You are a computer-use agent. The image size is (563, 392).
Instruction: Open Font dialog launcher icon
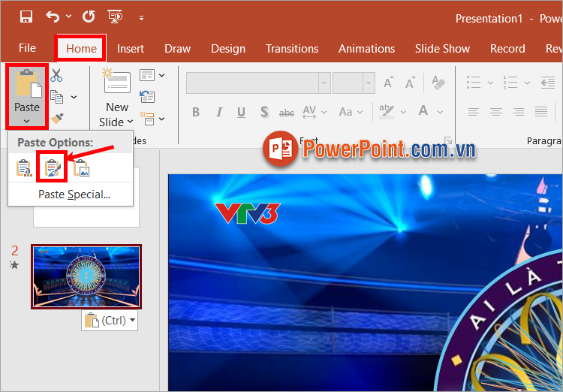coord(448,140)
